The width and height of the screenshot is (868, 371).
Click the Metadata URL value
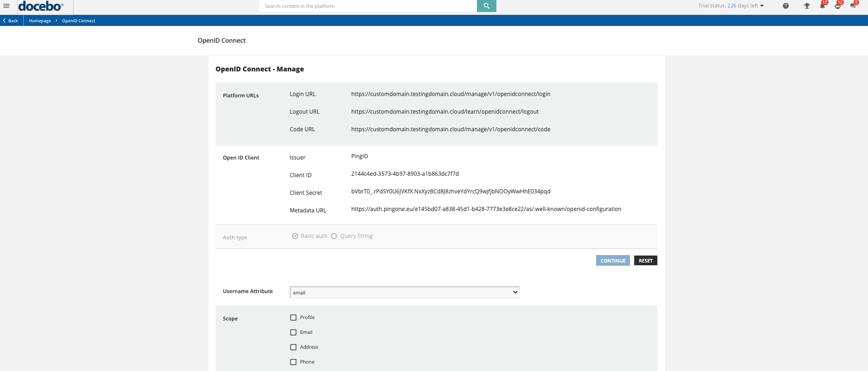pos(486,209)
